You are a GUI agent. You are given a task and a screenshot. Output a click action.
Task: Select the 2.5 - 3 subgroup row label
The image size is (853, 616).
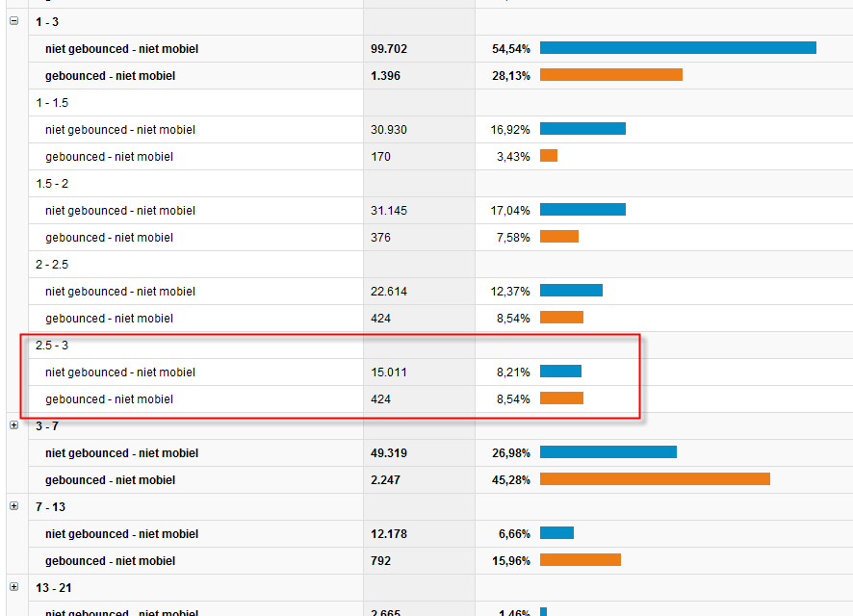[52, 346]
